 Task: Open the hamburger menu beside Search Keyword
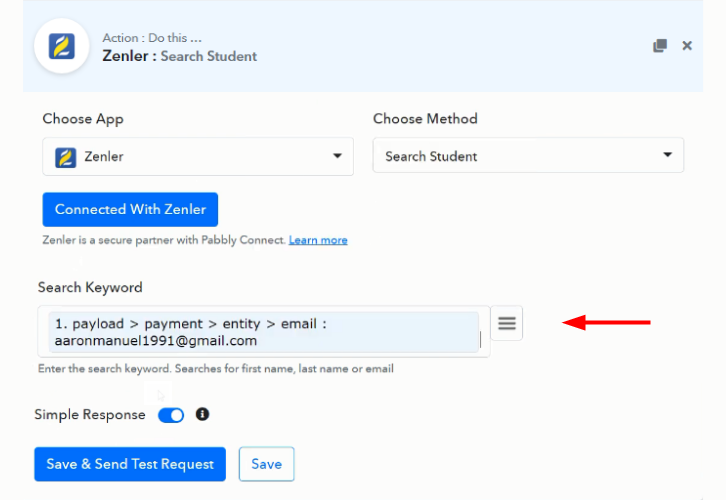pos(507,323)
